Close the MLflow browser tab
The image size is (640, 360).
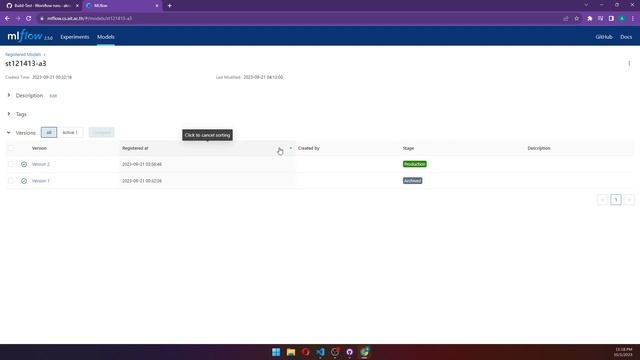pos(157,6)
